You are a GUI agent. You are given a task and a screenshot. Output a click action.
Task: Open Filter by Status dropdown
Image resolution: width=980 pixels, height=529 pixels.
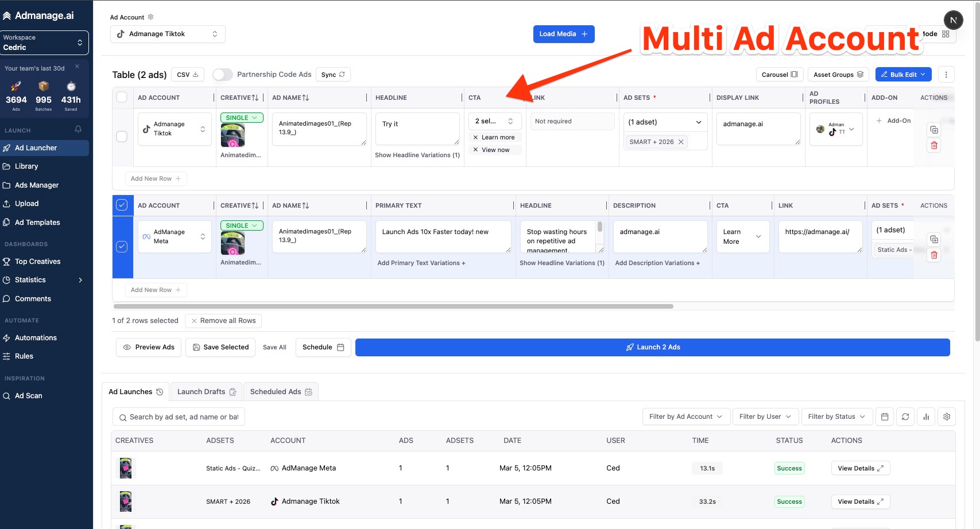click(x=836, y=417)
